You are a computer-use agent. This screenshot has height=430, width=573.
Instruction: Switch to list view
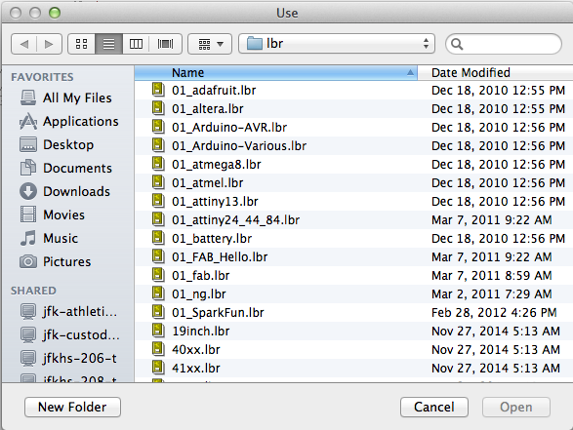pos(109,44)
